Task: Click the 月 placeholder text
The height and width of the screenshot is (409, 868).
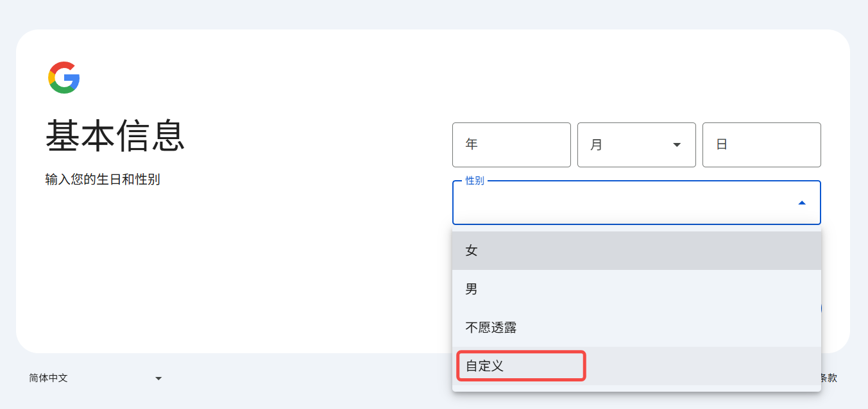Action: click(x=596, y=145)
